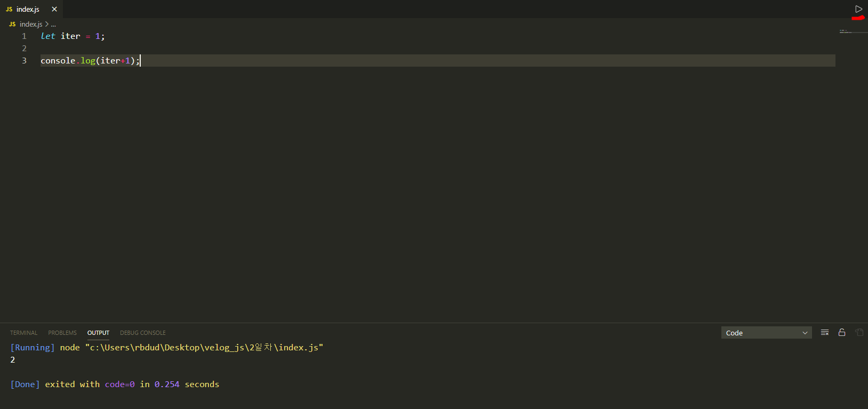868x409 pixels.
Task: Click the breadcrumb ellipsis symbol
Action: 53,25
